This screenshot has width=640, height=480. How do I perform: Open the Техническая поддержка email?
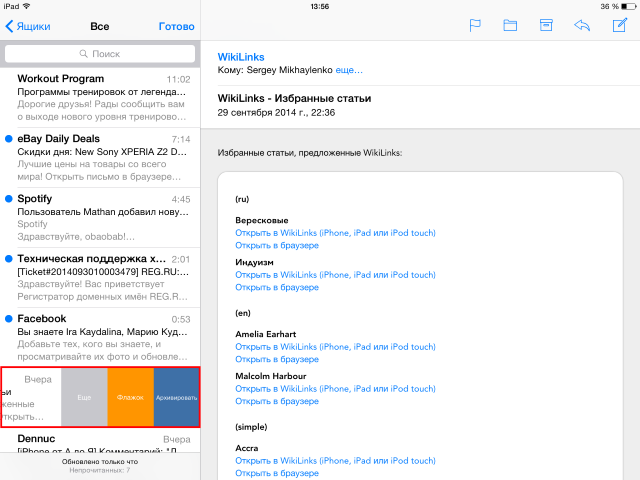[100, 278]
